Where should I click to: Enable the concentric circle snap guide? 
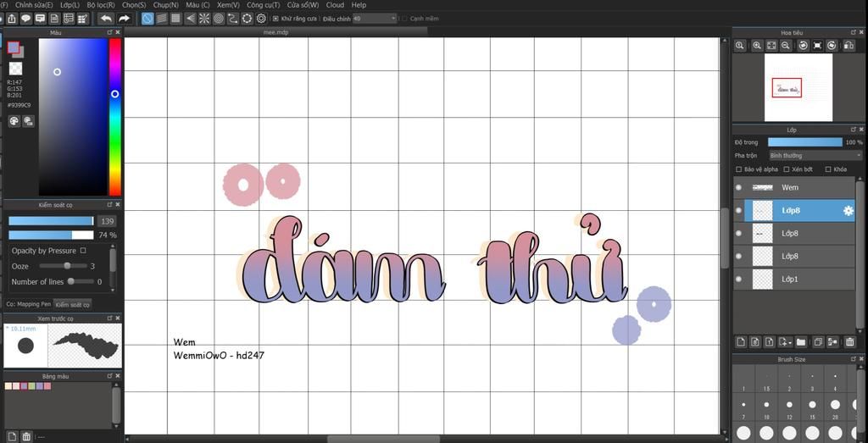[219, 19]
